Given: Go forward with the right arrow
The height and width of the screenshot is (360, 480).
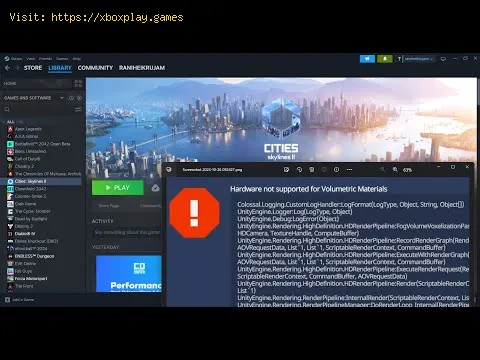Looking at the screenshot, I should (17, 68).
